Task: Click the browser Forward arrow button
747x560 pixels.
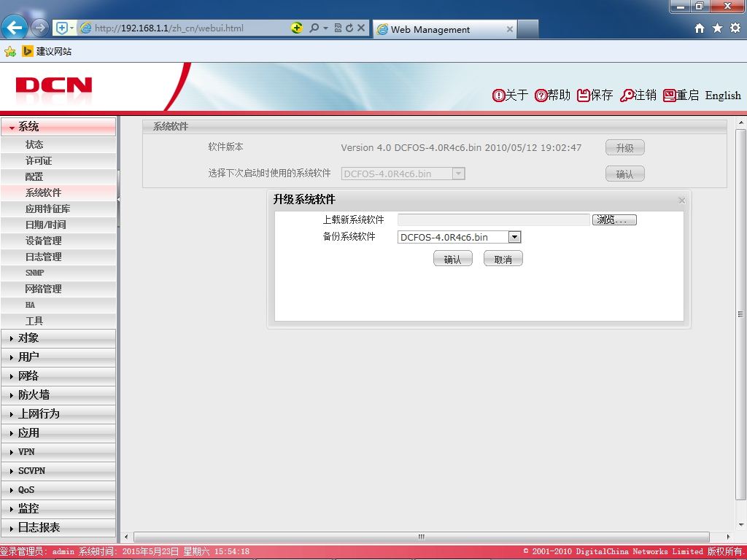Action: pos(40,28)
